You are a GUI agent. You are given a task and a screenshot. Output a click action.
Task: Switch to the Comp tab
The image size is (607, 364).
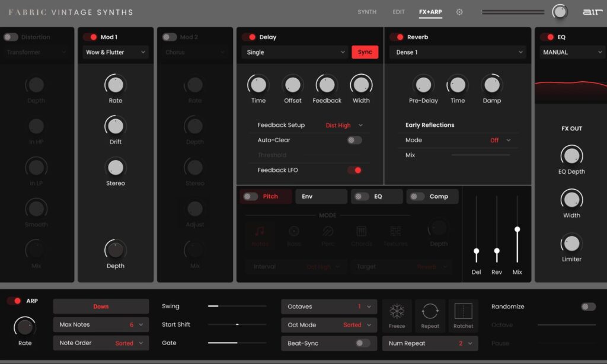coord(432,196)
